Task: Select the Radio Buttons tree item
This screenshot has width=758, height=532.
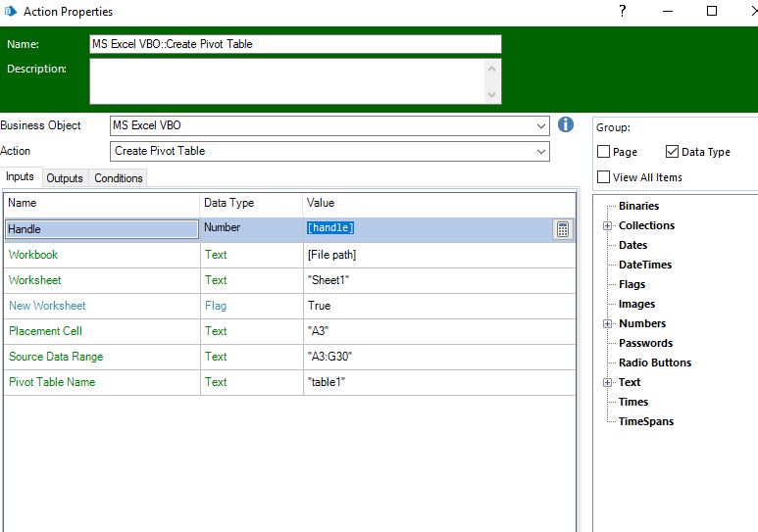Action: [x=655, y=363]
